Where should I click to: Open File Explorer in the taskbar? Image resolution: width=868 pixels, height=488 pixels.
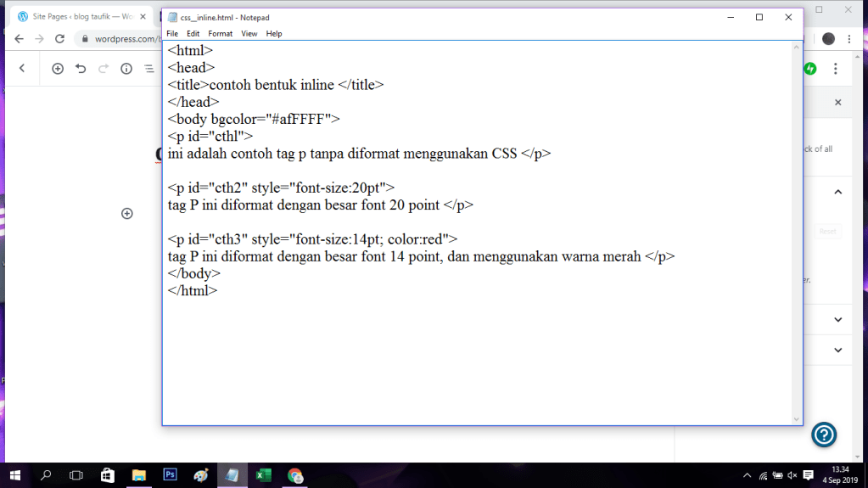click(x=137, y=475)
